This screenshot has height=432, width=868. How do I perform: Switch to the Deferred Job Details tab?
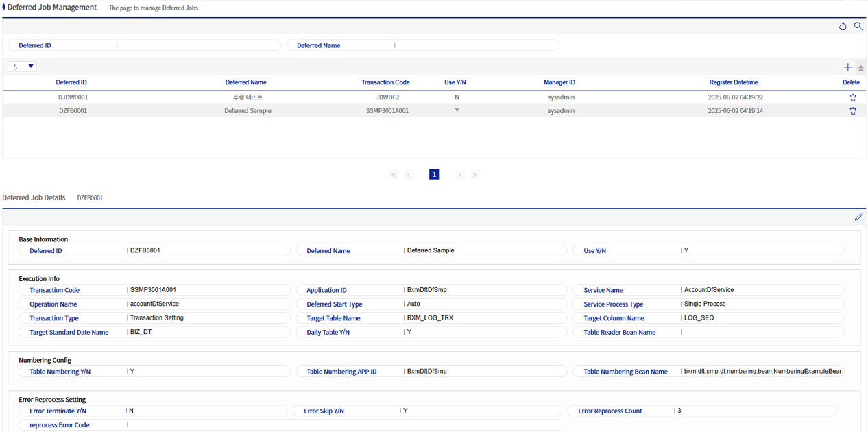[x=34, y=197]
